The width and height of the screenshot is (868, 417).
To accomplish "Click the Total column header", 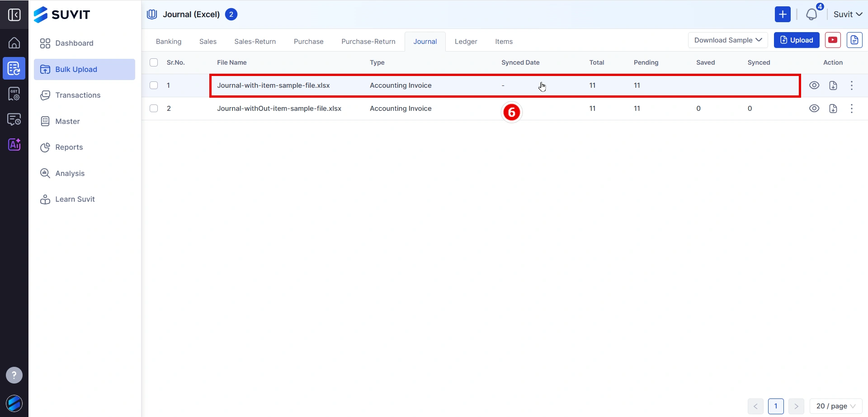I will (597, 62).
